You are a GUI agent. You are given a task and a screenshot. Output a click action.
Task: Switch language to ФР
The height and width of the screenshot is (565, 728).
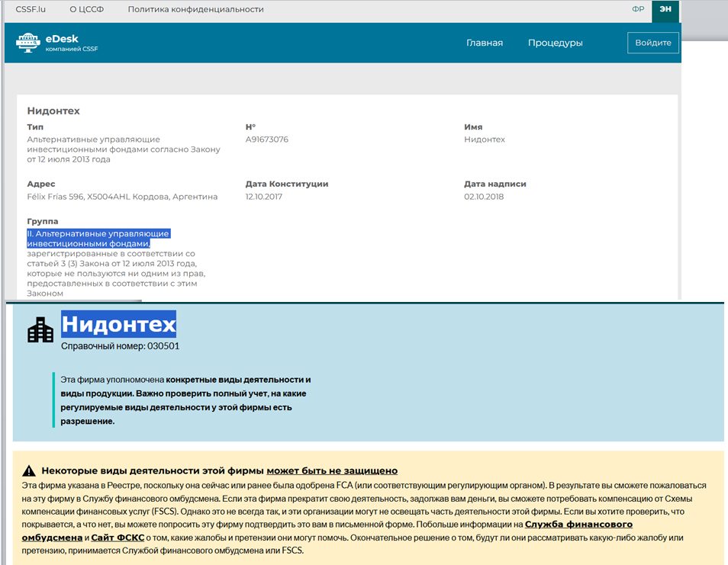pos(639,9)
